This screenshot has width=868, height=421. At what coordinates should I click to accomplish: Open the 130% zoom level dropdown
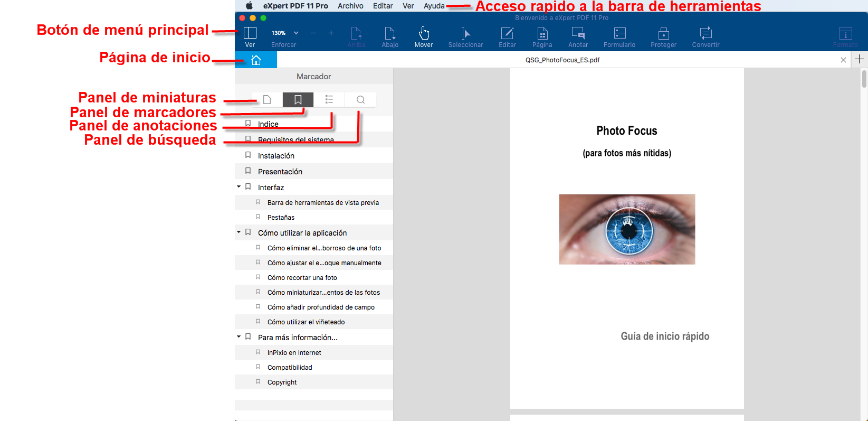pos(285,33)
